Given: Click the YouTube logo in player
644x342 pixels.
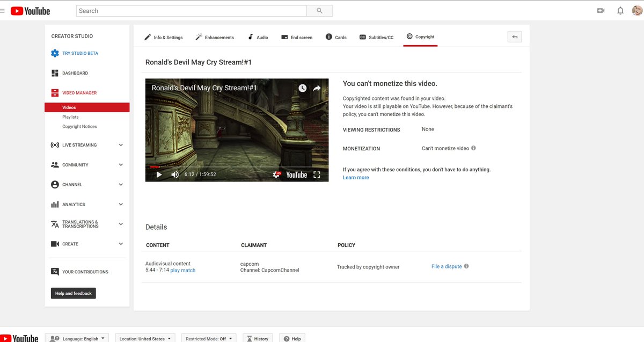Looking at the screenshot, I should pyautogui.click(x=296, y=174).
